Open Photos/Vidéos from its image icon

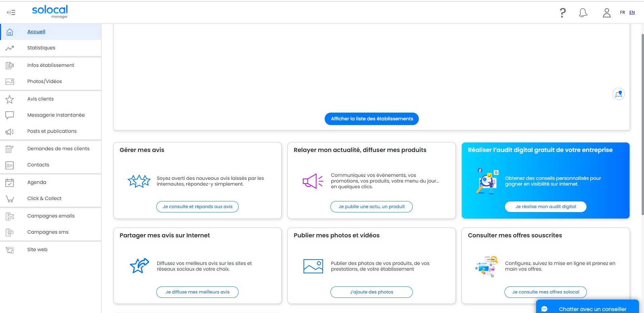pyautogui.click(x=10, y=81)
